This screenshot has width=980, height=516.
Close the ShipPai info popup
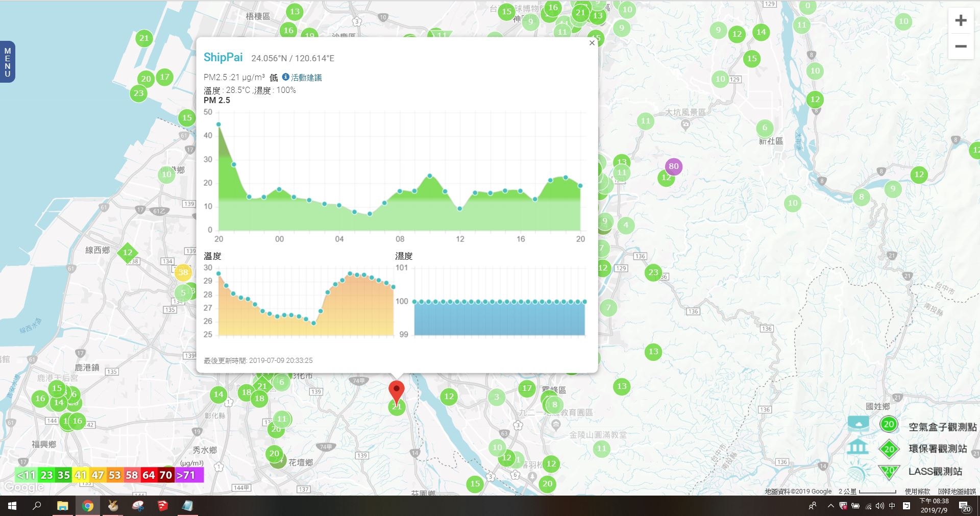coord(592,43)
